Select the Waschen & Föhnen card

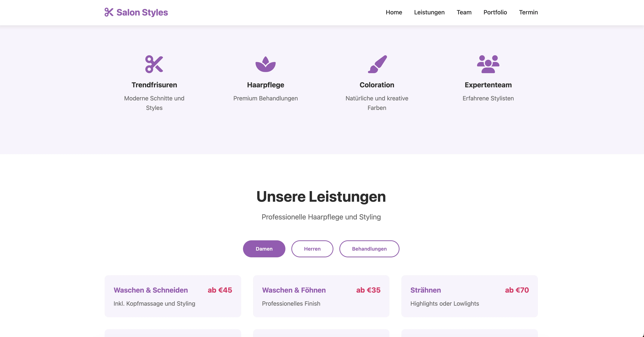click(x=321, y=296)
